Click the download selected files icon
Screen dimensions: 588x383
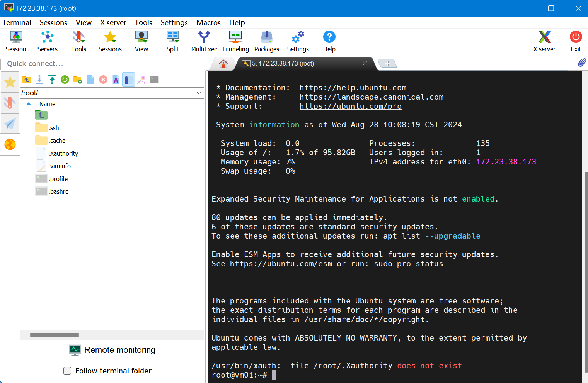pyautogui.click(x=39, y=80)
